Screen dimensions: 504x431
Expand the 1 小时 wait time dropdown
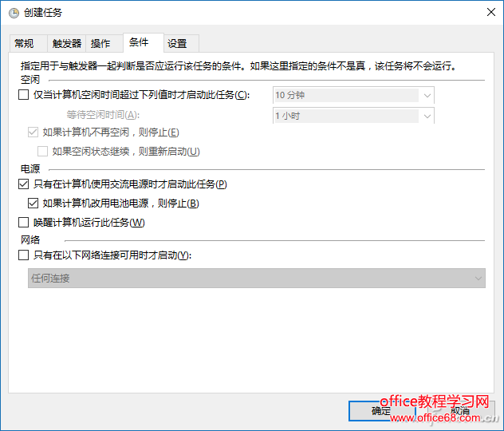(353, 116)
